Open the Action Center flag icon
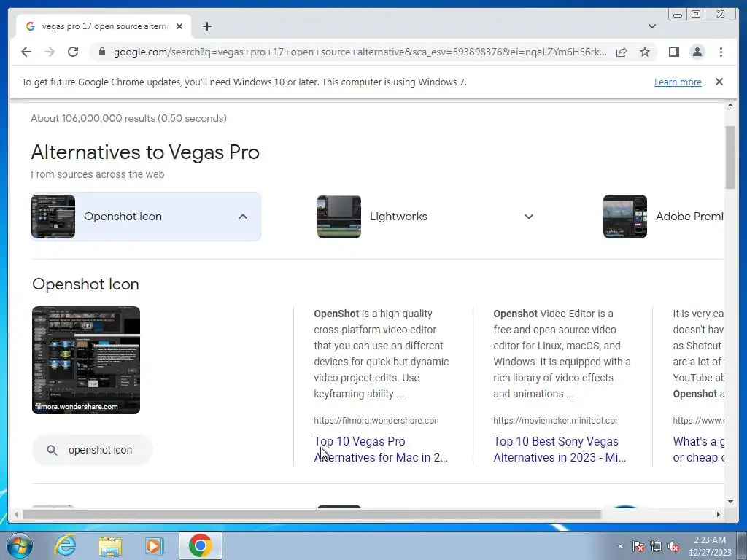The width and height of the screenshot is (747, 560). (638, 547)
